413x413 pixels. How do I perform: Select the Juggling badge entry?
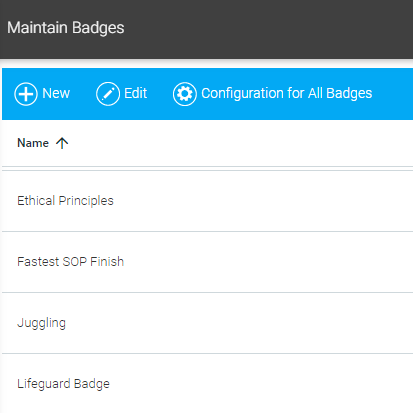pyautogui.click(x=41, y=323)
